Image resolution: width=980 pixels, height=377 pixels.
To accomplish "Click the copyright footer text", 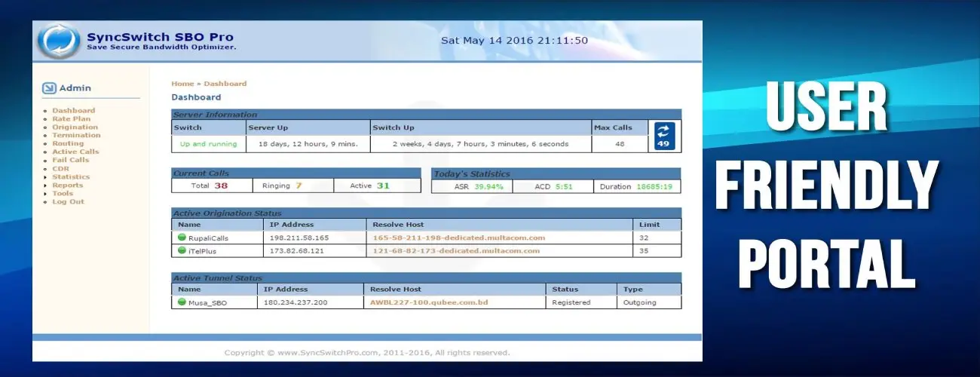I will 367,352.
